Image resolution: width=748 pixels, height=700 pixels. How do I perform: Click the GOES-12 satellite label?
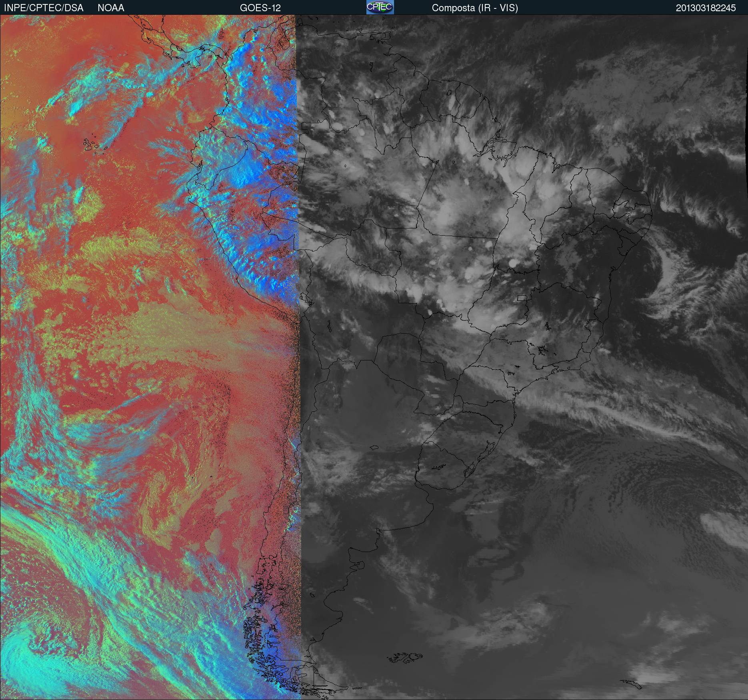click(260, 8)
